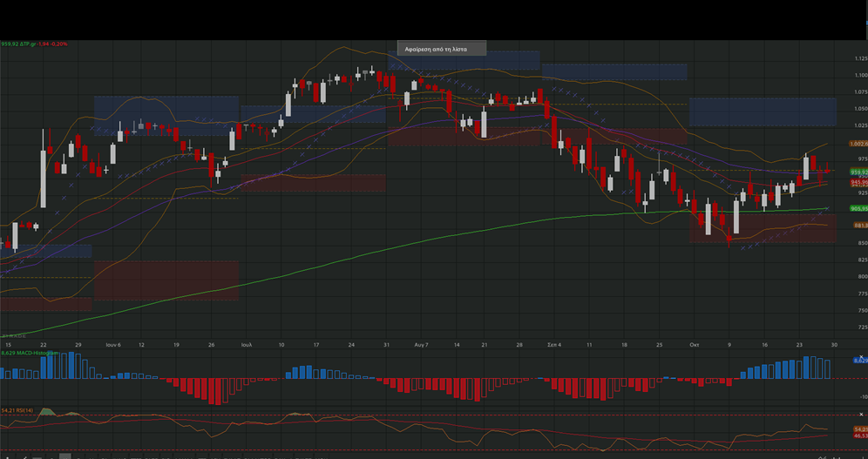Screen dimensions: 868x459
Task: Select the orange 881,8 price tag
Action: tap(860, 226)
